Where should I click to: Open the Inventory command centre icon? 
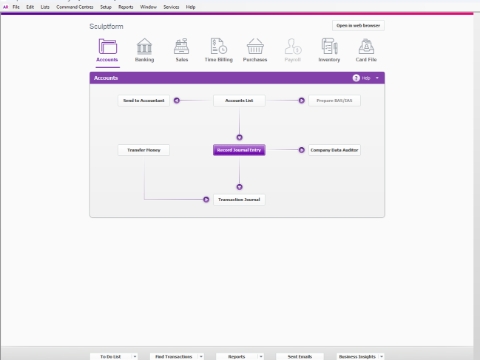click(329, 46)
